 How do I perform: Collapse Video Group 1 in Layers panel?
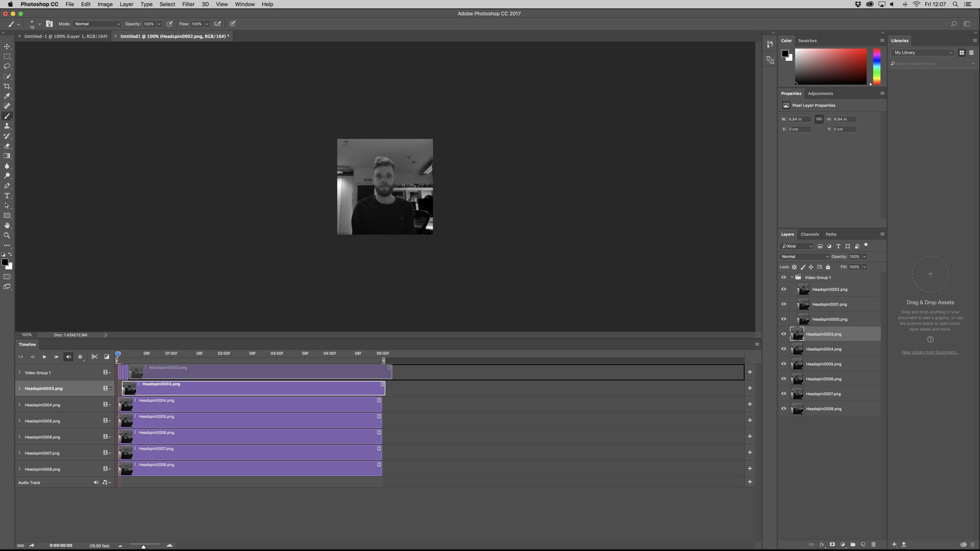(792, 277)
